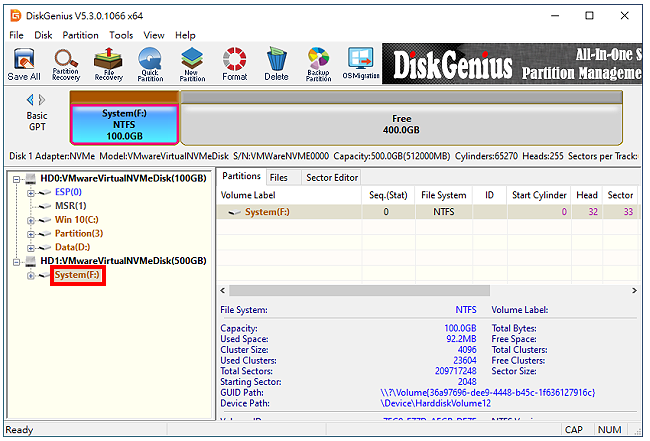Collapse the HD1 disk tree node

[x=16, y=262]
